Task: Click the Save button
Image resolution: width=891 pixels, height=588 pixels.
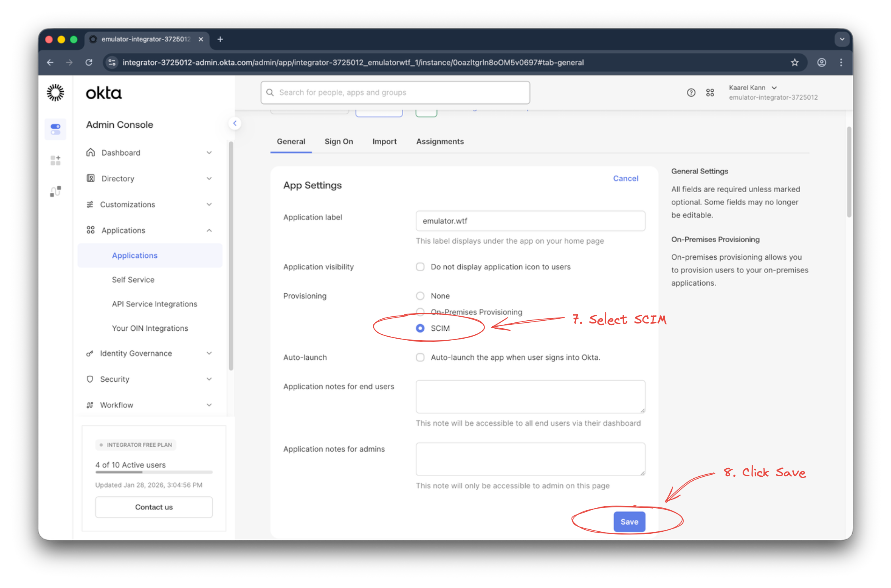Action: 629,521
